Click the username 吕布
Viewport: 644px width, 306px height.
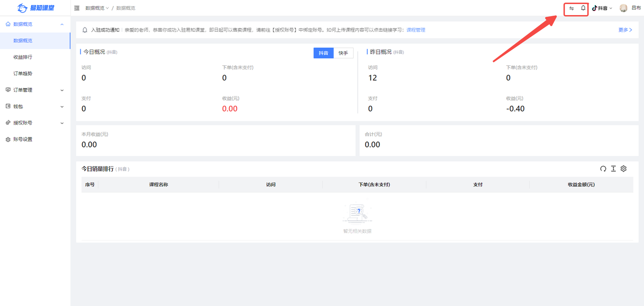[636, 8]
